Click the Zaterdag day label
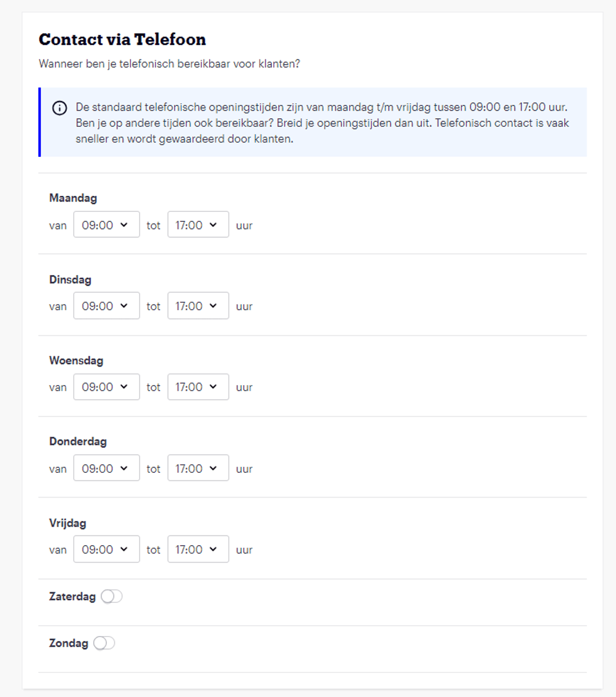 click(72, 596)
